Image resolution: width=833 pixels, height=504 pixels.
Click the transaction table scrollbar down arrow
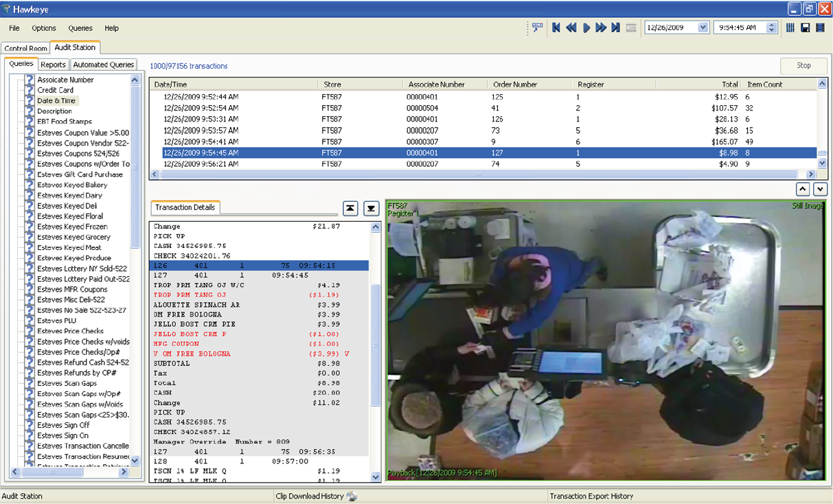click(x=823, y=163)
